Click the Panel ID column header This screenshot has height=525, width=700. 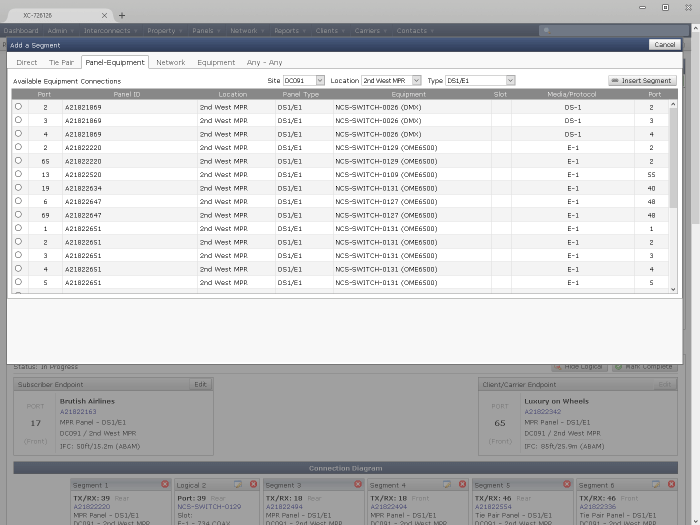(127, 94)
